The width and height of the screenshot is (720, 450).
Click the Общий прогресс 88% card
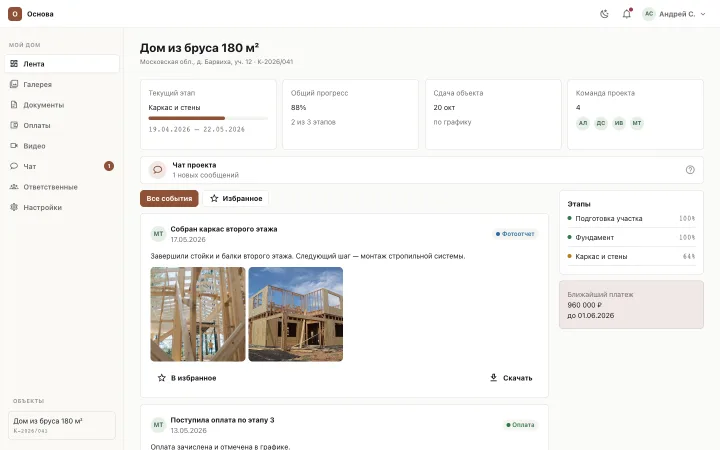click(350, 114)
